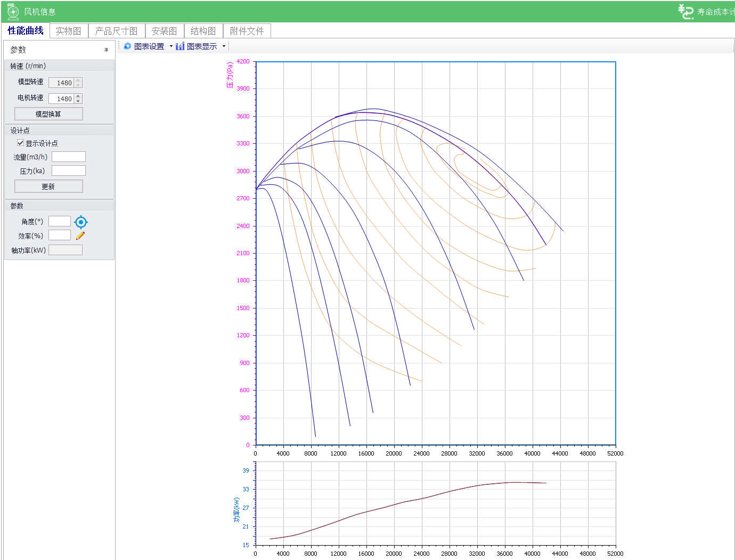The image size is (735, 560).
Task: Click the 模型换算 button
Action: click(x=48, y=114)
